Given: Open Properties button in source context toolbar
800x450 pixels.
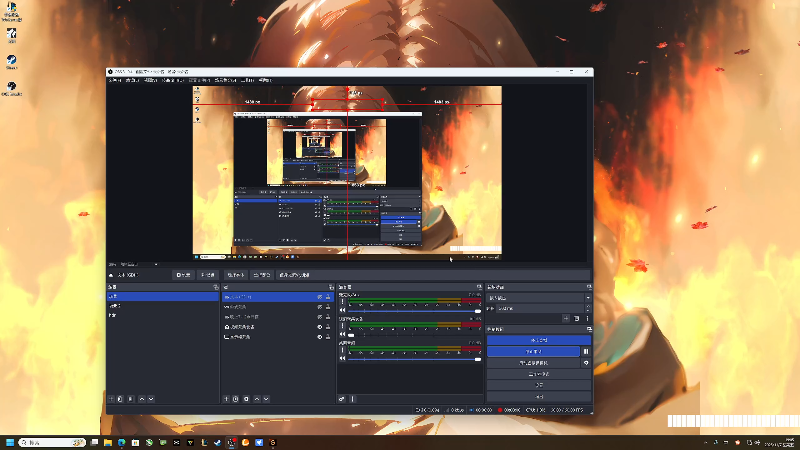Looking at the screenshot, I should tap(183, 275).
